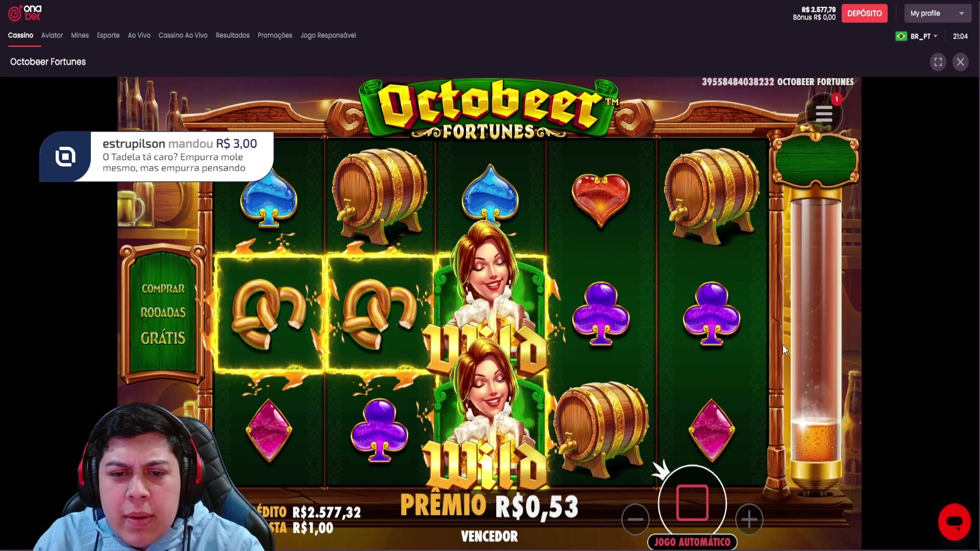The height and width of the screenshot is (551, 980).
Task: Open the game hamburger menu
Action: click(823, 113)
